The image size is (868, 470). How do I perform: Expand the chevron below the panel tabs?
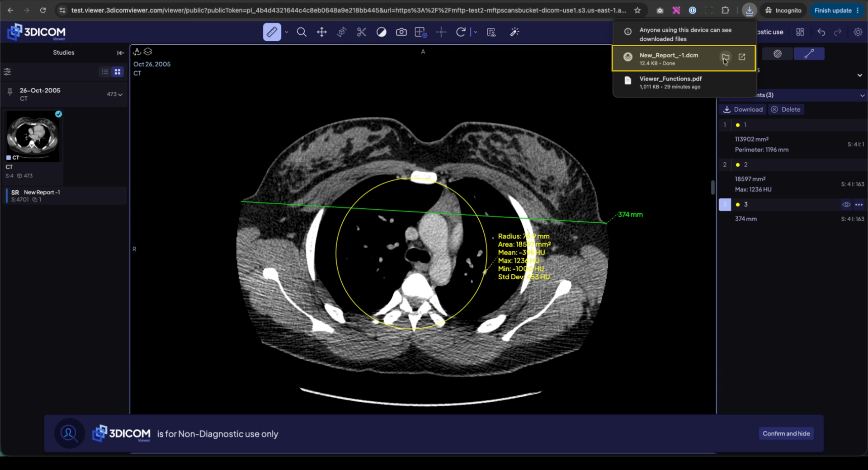coord(859,75)
